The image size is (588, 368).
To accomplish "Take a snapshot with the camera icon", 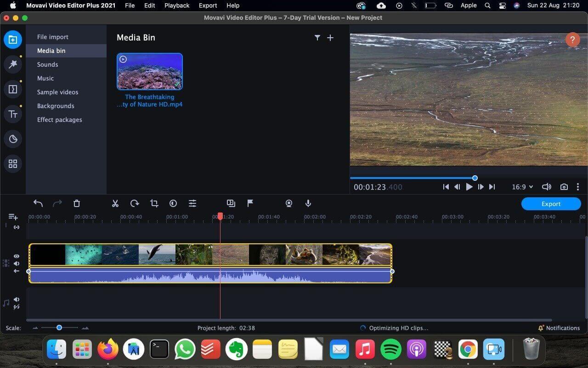I will [x=564, y=187].
